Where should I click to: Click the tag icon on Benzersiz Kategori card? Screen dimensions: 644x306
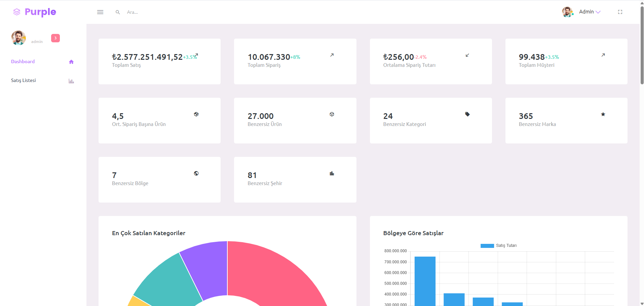(x=467, y=114)
